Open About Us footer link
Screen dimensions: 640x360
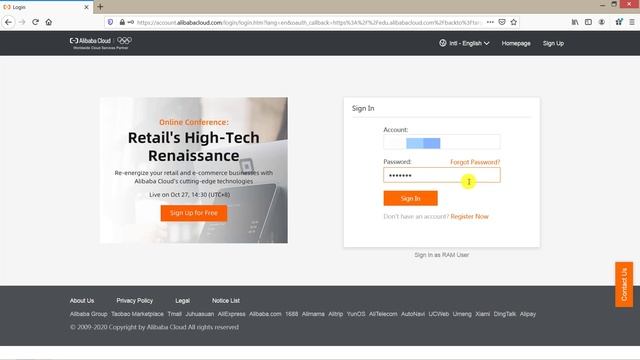point(82,300)
